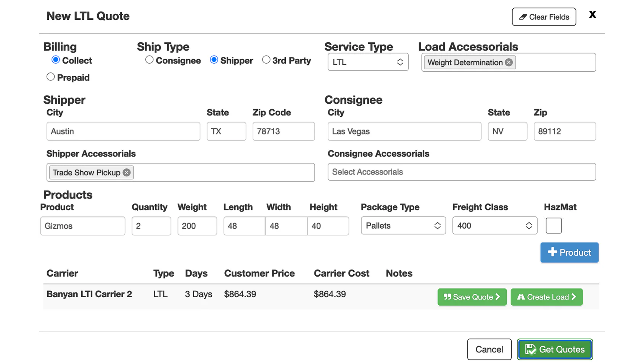Save quote for Banyan LTI Carrier 2
Image resolution: width=644 pixels, height=362 pixels.
472,297
